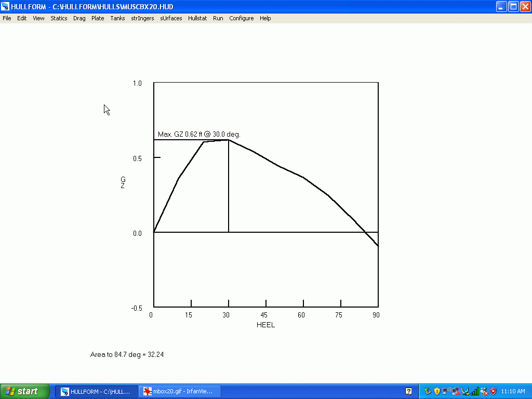The height and width of the screenshot is (399, 532).
Task: Open the Hullstat menu
Action: tap(197, 18)
